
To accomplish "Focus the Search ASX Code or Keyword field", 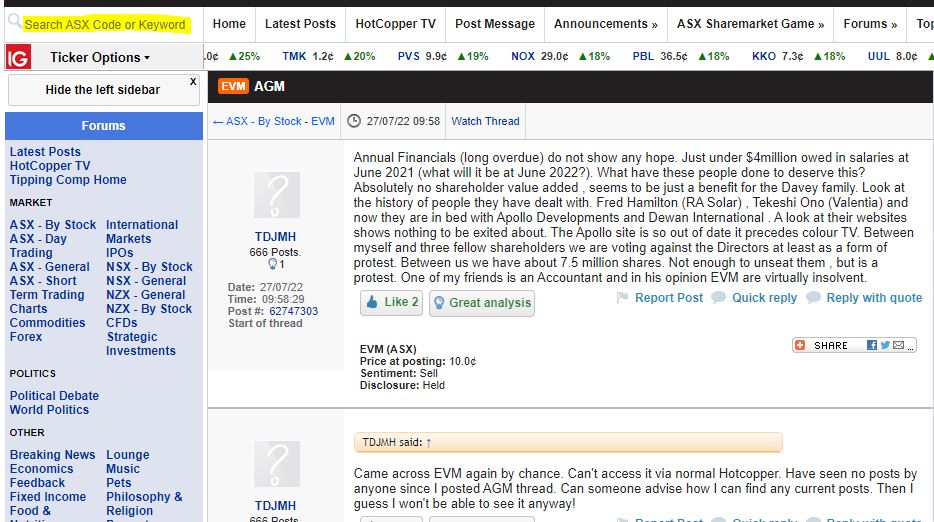I will (x=105, y=24).
